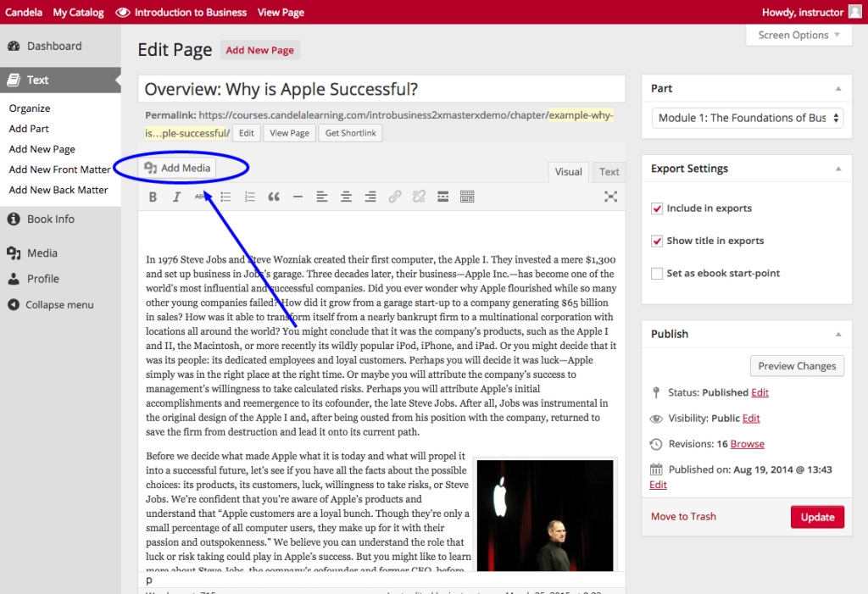Open Introduction to Business in top bar
This screenshot has height=594, width=868.
[x=181, y=12]
